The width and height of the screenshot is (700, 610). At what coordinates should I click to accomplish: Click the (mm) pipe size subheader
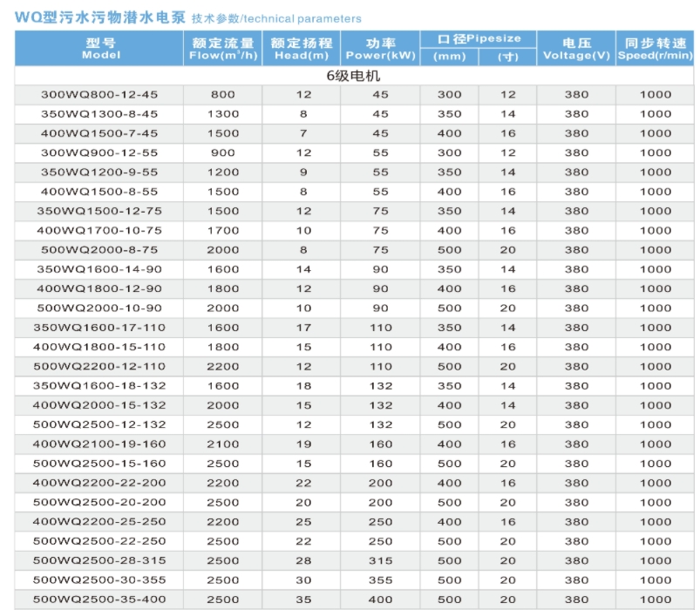point(449,57)
